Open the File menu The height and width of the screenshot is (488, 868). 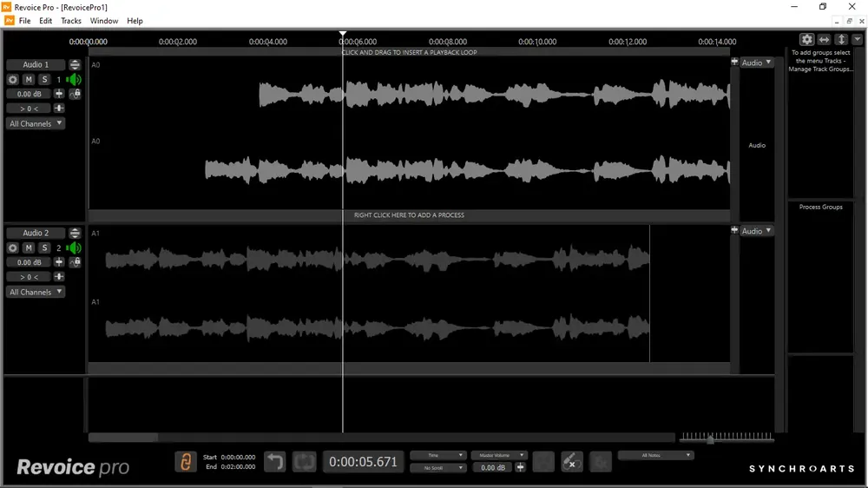pos(24,21)
